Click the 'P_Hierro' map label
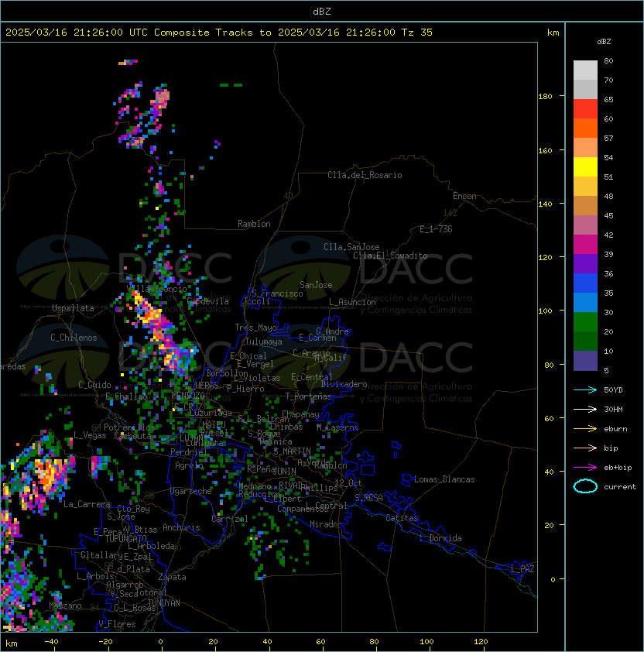This screenshot has width=644, height=652. [x=245, y=389]
